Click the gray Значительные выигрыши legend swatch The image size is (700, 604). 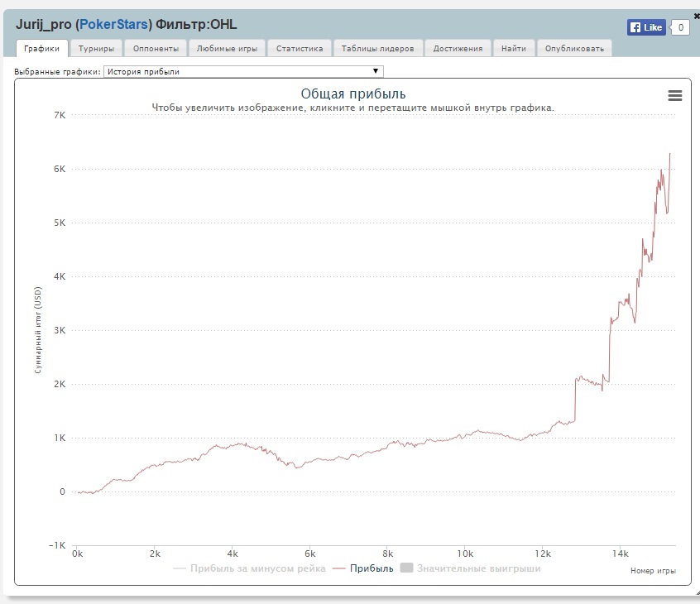405,568
